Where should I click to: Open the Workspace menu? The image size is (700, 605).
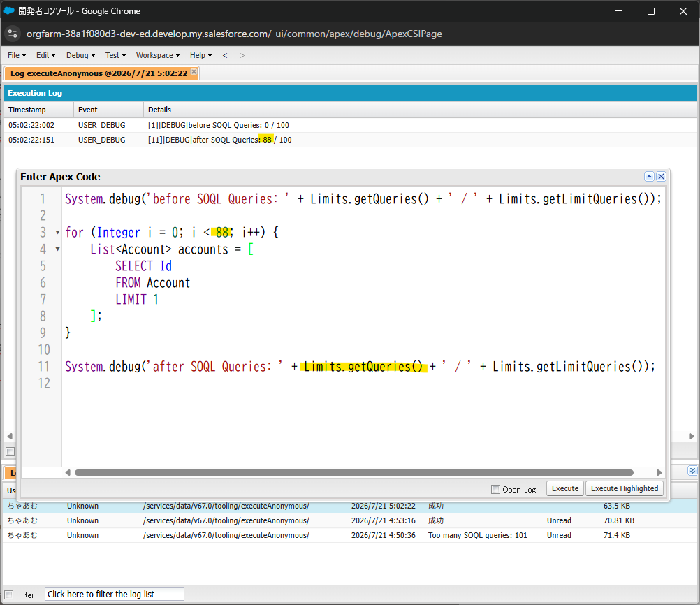pos(158,55)
